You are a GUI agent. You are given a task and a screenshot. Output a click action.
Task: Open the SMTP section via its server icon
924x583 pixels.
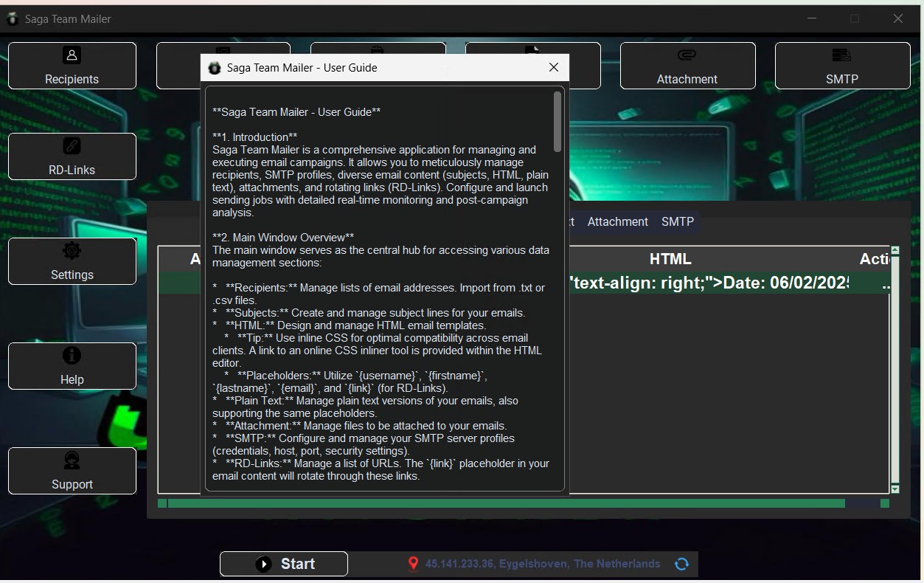pos(841,55)
